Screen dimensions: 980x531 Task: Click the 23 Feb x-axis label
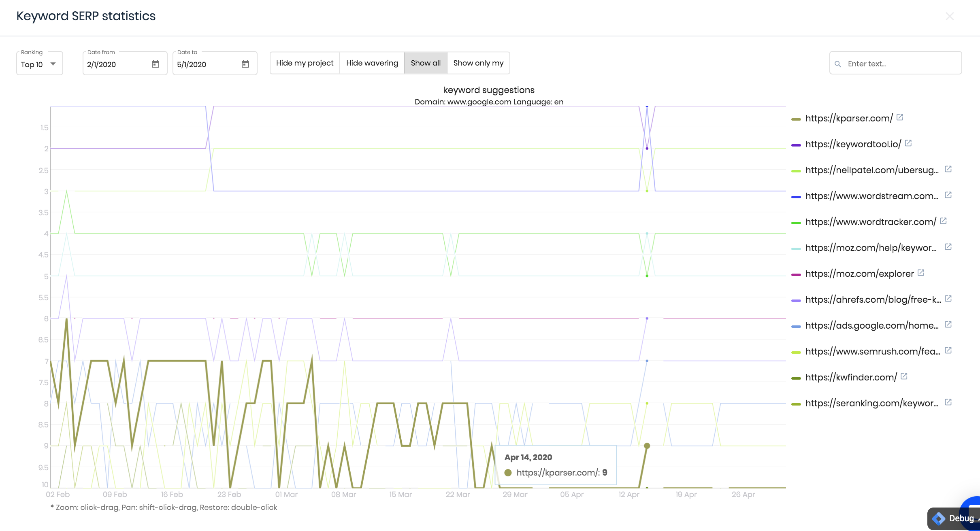tap(229, 494)
